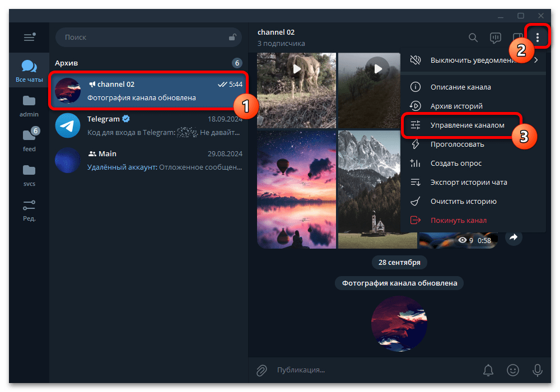The image size is (560, 392).
Task: Select the Boost (Проголосовать) menu item
Action: (473, 144)
